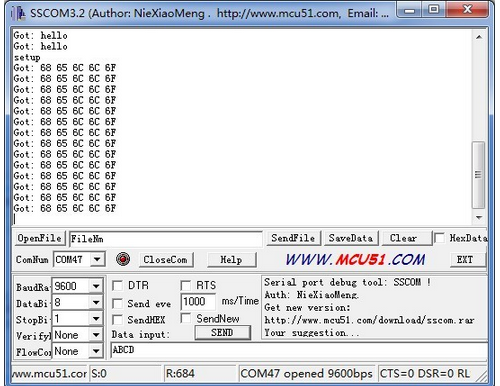Enable the Send eve timed checkbox
Image resolution: width=500 pixels, height=386 pixels.
pyautogui.click(x=117, y=303)
